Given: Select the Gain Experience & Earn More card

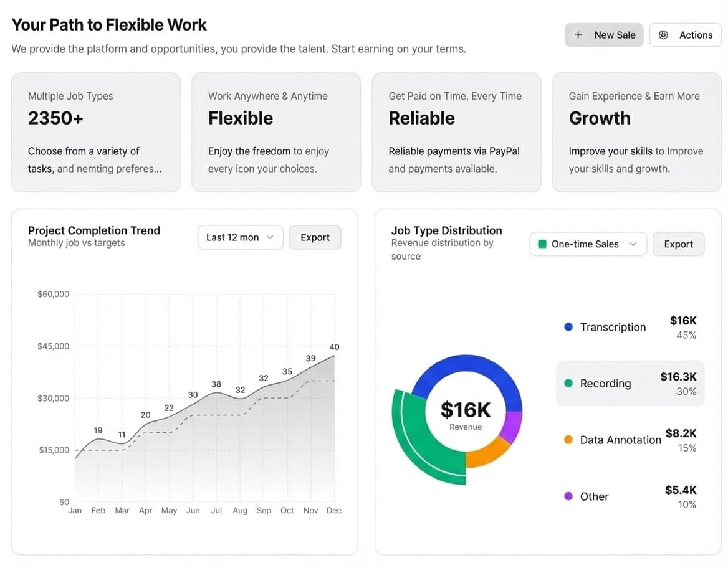Looking at the screenshot, I should tap(636, 132).
